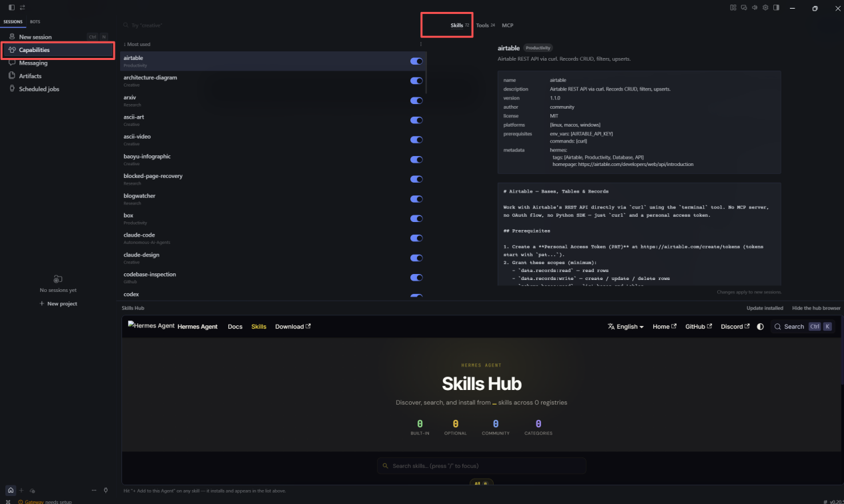This screenshot has height=504, width=844.
Task: Click the search magnifier in skills filter
Action: coord(126,25)
